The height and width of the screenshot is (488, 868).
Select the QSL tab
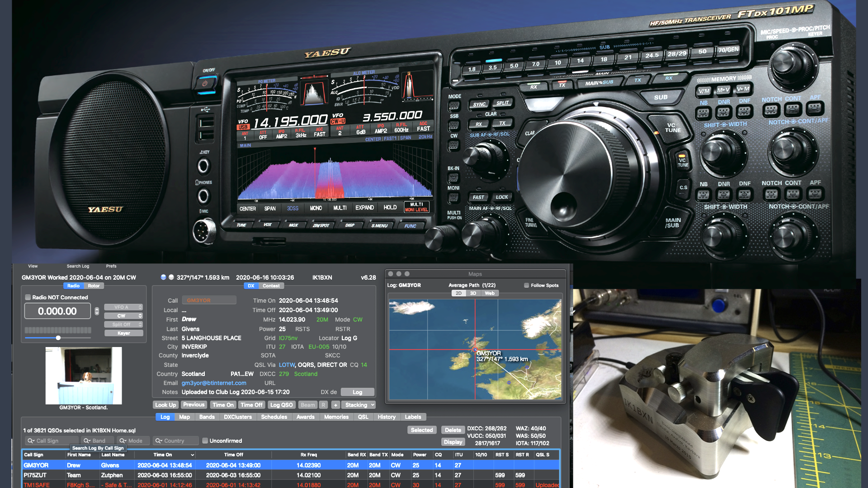[x=363, y=417]
